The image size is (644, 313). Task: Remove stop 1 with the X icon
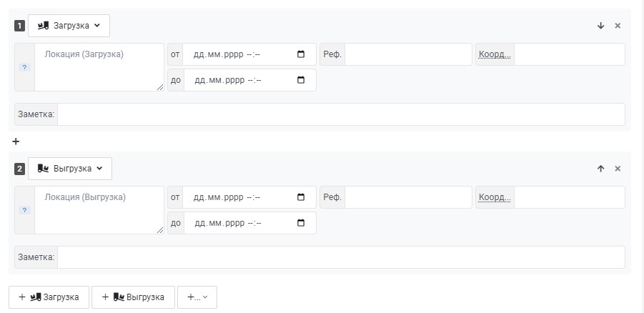[x=618, y=26]
